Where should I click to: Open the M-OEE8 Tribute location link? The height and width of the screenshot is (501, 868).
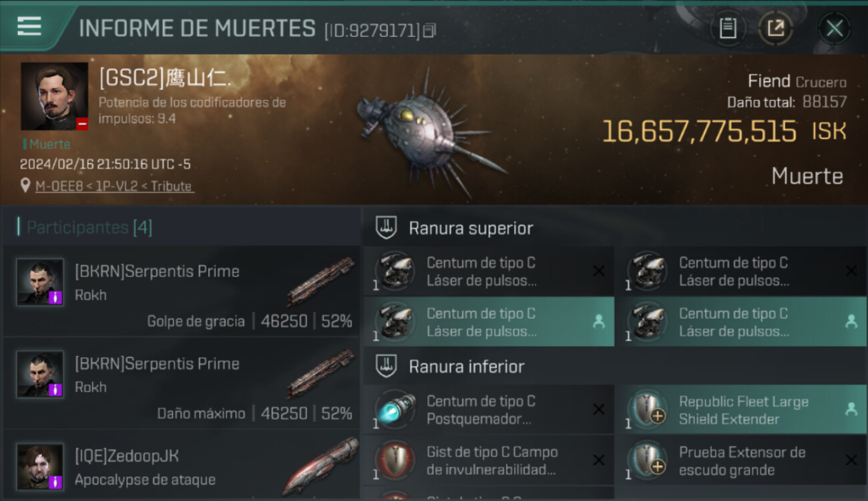coord(114,186)
